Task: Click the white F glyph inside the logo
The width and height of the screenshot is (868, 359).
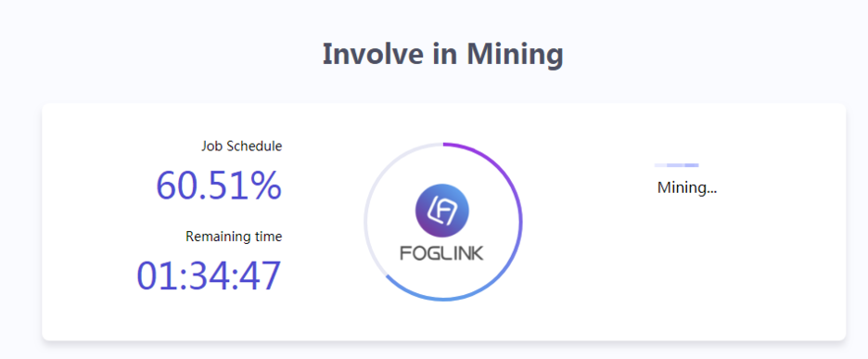Action: click(x=442, y=211)
